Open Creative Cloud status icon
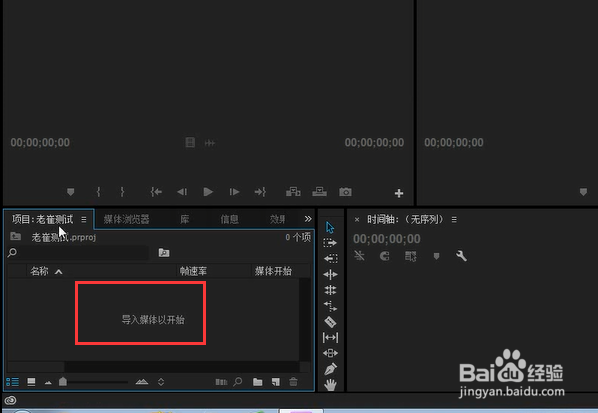This screenshot has height=413, width=598. 10,400
